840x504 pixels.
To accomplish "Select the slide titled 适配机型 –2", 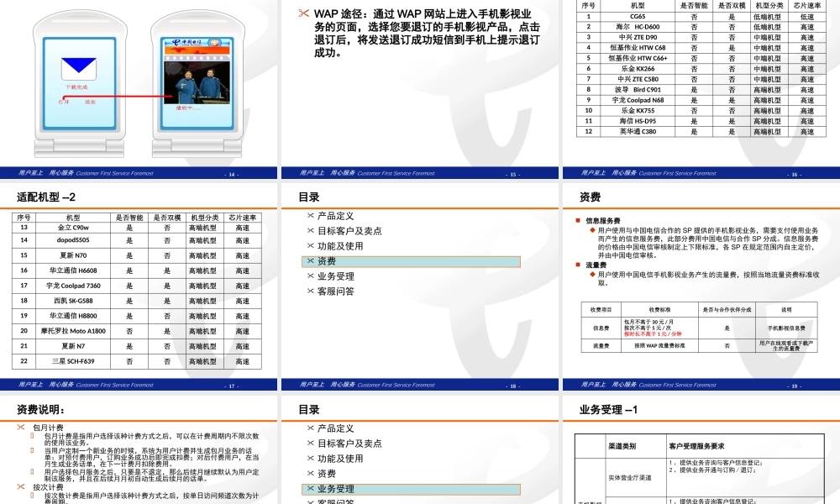I will pos(139,287).
